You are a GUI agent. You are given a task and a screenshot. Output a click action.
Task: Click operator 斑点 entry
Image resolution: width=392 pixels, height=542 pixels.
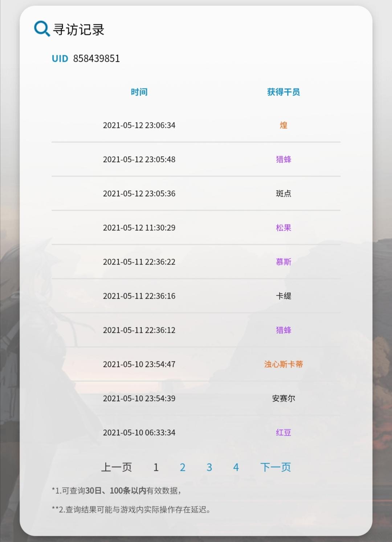pos(283,194)
